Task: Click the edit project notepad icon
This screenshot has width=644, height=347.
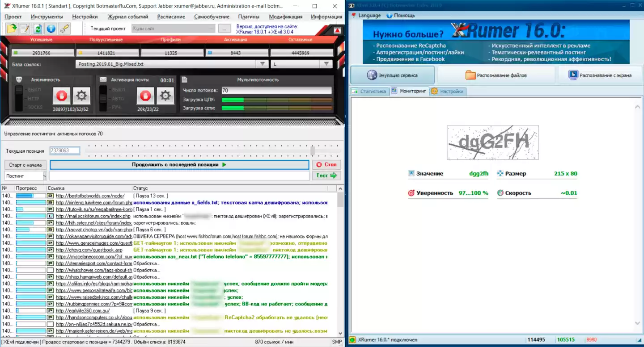Action: coord(25,29)
